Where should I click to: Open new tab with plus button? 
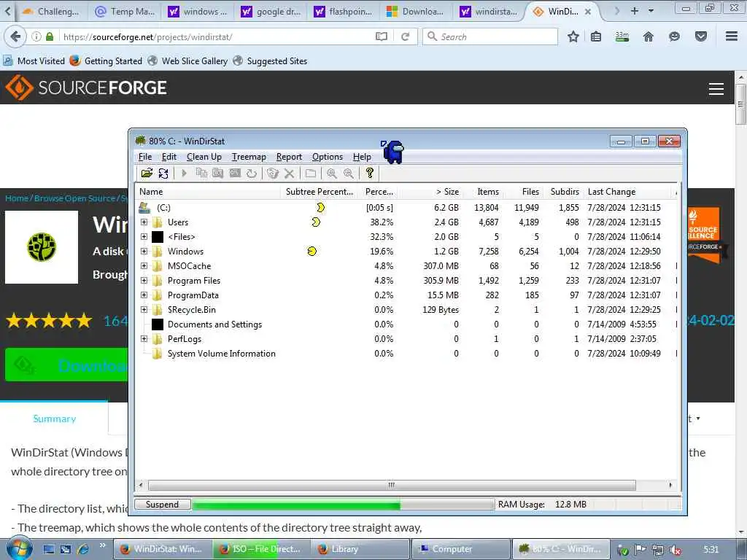tap(634, 11)
